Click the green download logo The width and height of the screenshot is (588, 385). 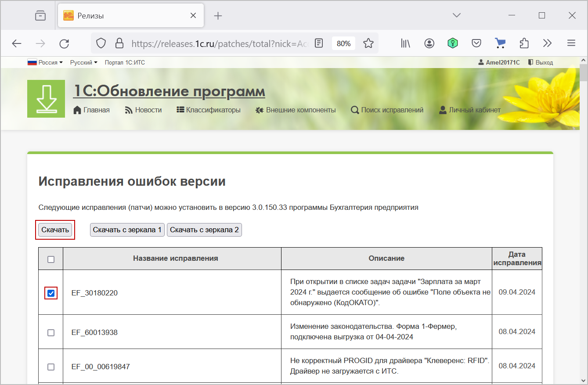(46, 99)
